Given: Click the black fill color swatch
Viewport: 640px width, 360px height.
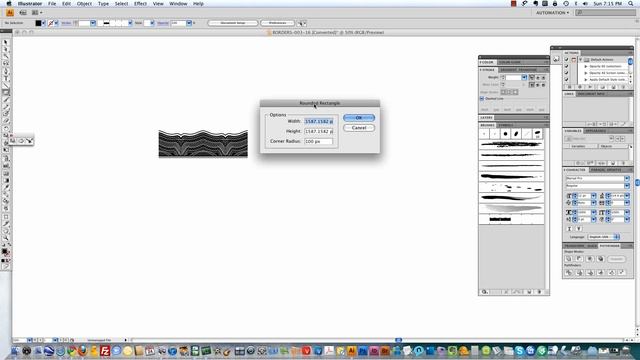Looking at the screenshot, I should point(38,23).
